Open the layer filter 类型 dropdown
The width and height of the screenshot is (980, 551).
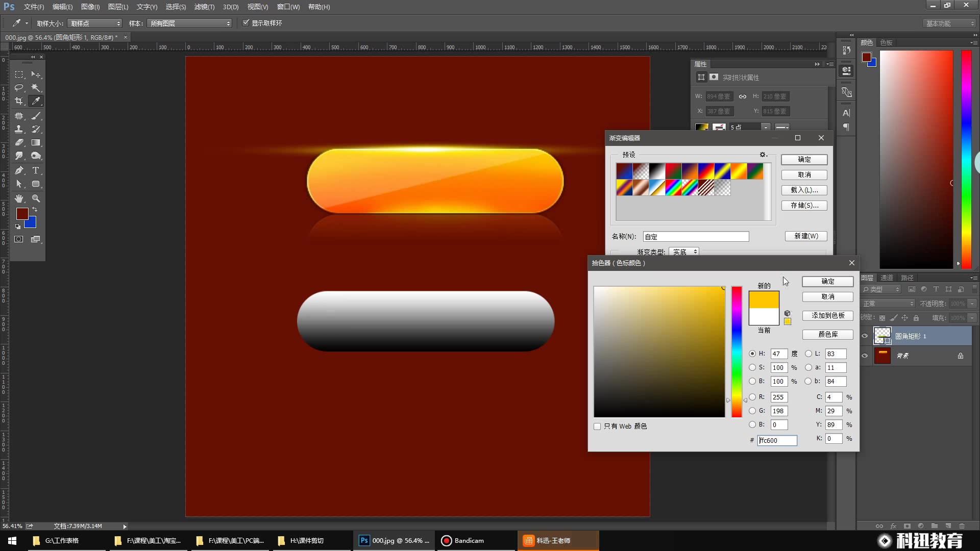click(x=881, y=289)
